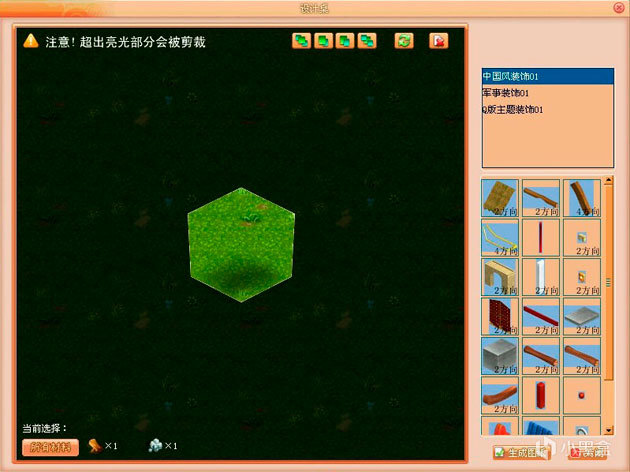Select the straw mat decoration tile
Viewport: 630px width, 472px height.
click(x=500, y=198)
